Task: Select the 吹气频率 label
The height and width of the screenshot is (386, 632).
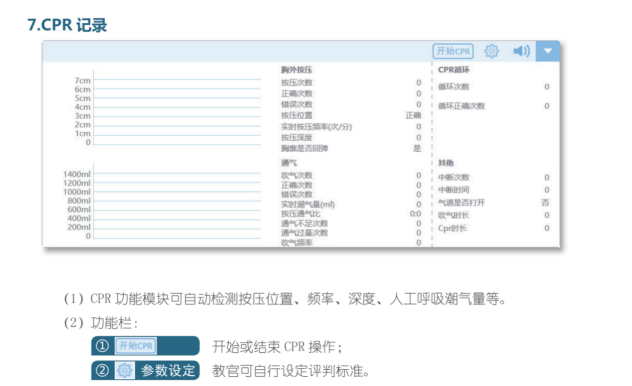Action: [297, 242]
